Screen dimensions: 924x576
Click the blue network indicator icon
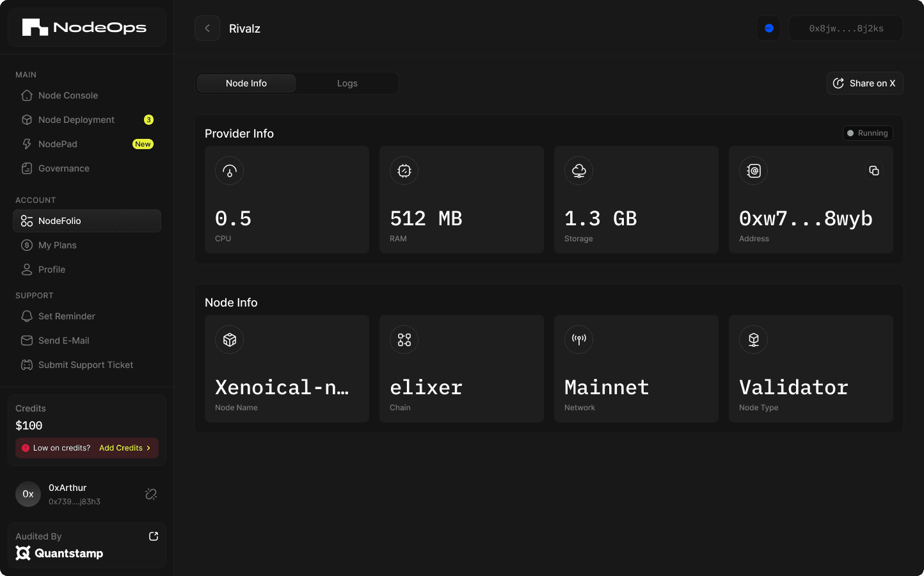769,28
